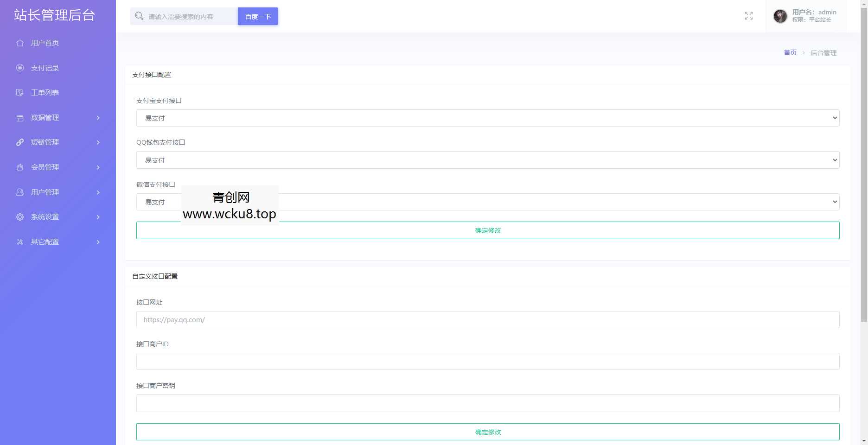Click the home icon beside 用户首页
This screenshot has width=868, height=445.
point(20,43)
